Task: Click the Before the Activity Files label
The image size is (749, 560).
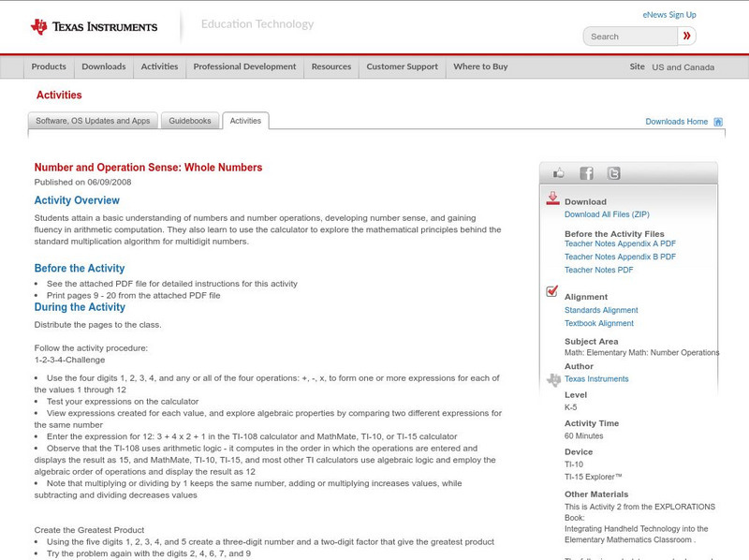Action: 614,234
